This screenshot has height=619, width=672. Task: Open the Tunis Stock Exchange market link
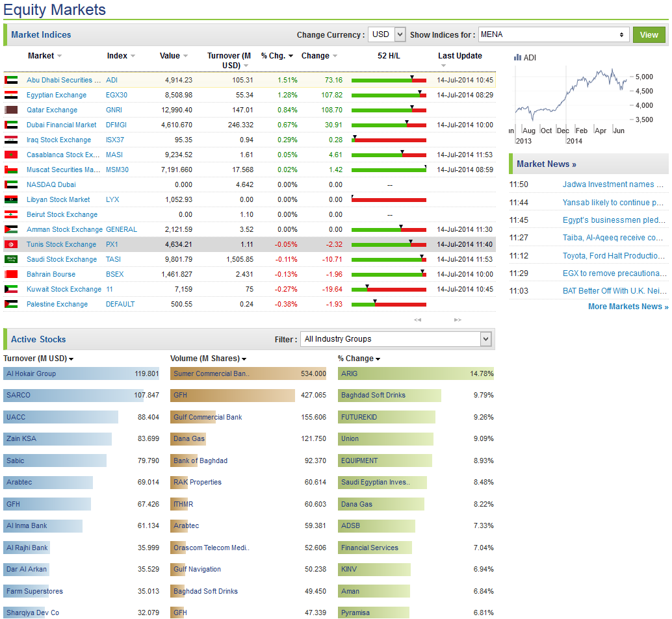click(61, 245)
